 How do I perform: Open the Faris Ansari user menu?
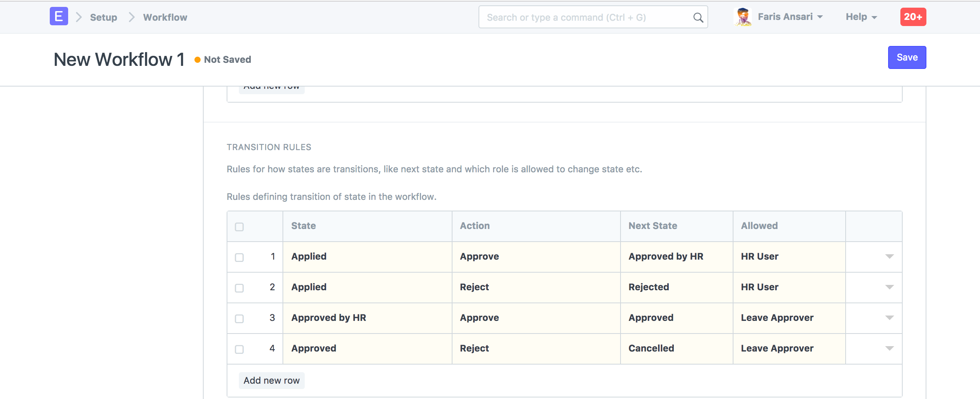790,17
